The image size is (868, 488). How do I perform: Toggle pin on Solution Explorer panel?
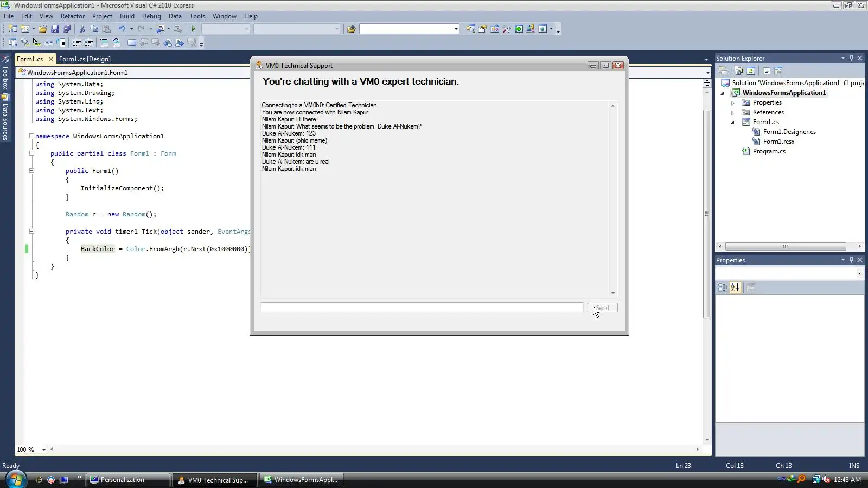click(851, 58)
